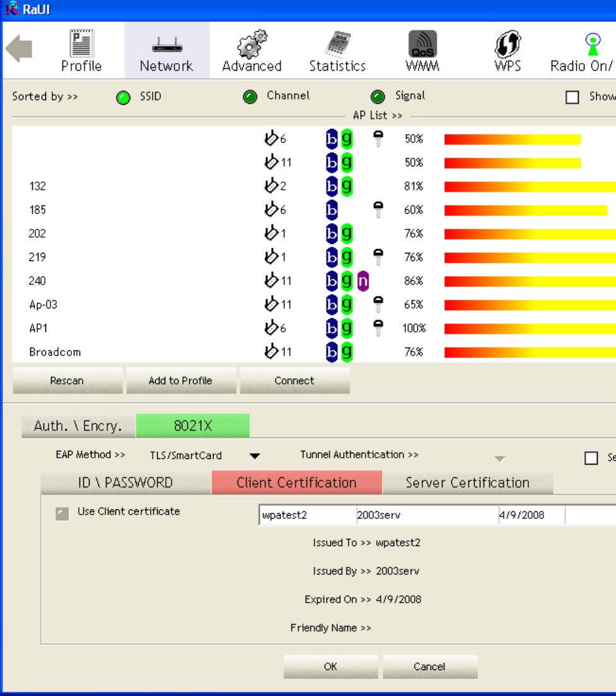Expand the Tunnel Authentication dropdown arrow
This screenshot has width=616, height=696.
point(499,459)
